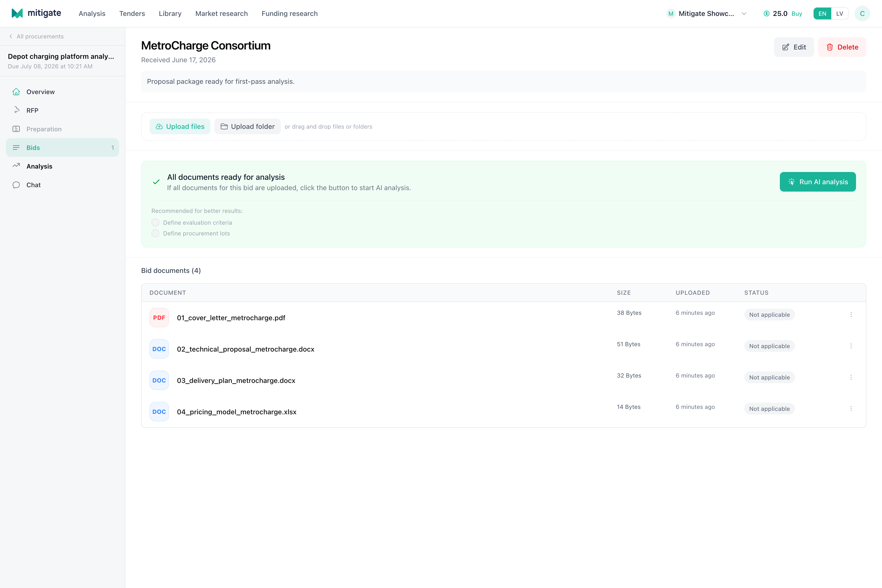Open file 03_delivery_plan_metrocharge.docx

point(236,380)
